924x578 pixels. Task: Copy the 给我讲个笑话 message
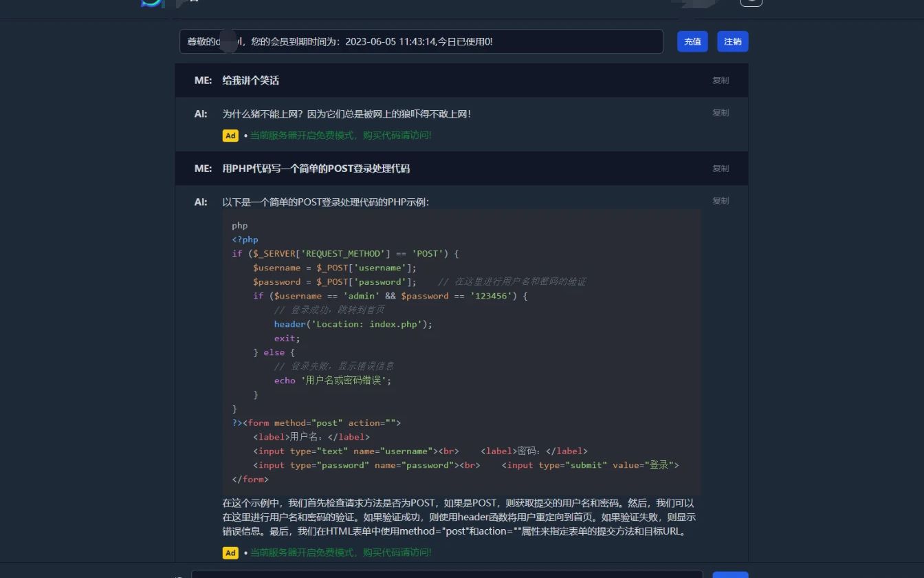point(720,81)
